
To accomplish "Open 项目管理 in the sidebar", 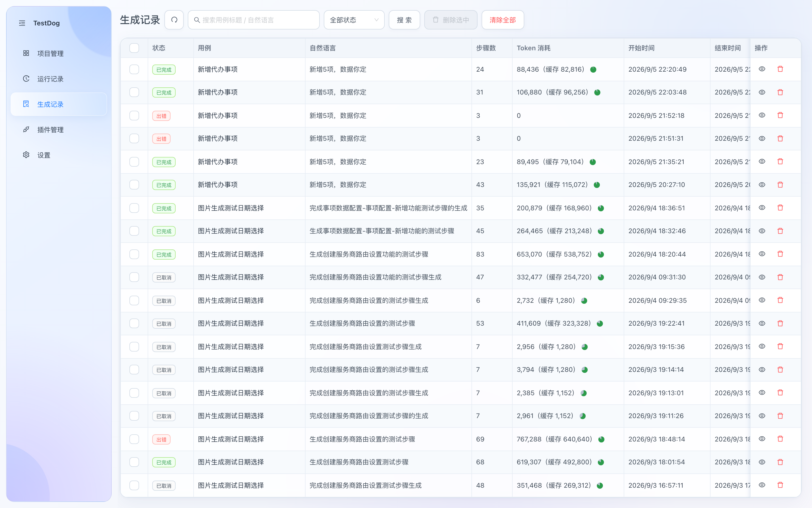I will point(59,53).
